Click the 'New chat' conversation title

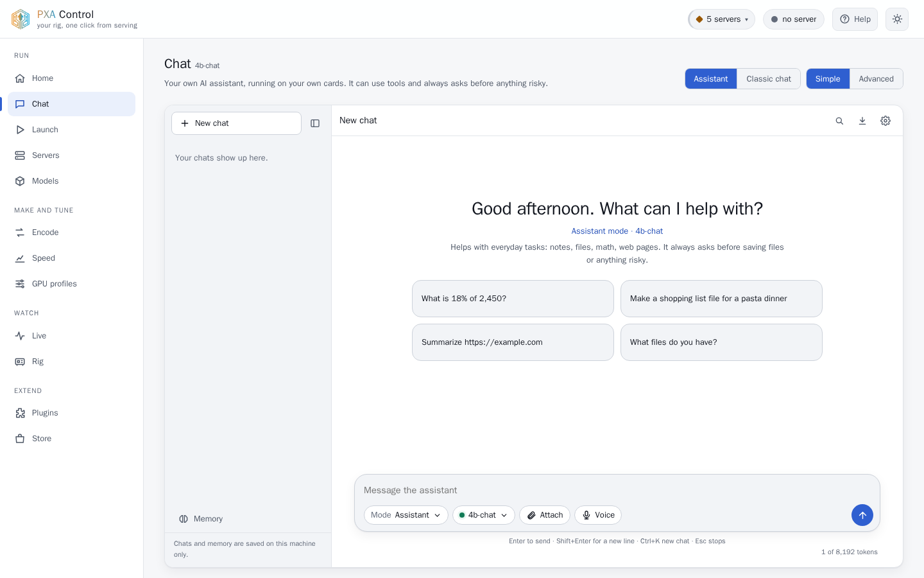click(x=358, y=121)
